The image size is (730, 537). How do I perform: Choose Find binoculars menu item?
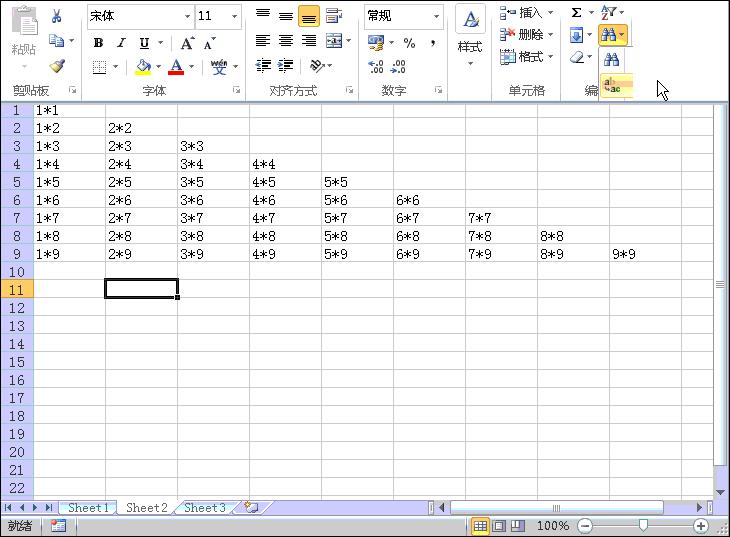point(611,60)
